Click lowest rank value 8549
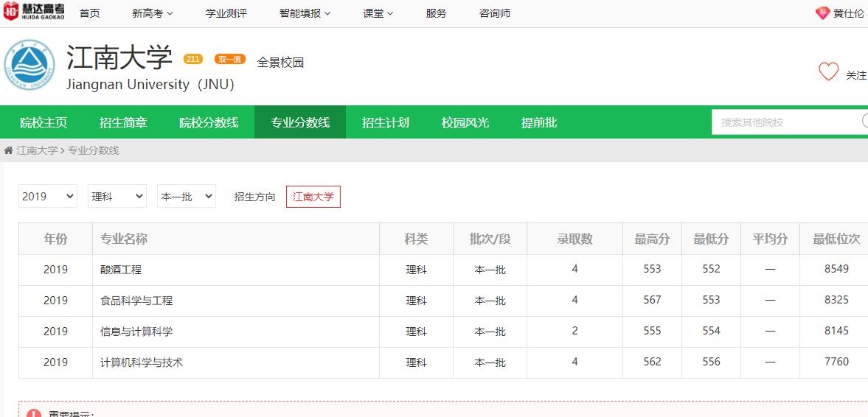This screenshot has width=868, height=417. 836,269
